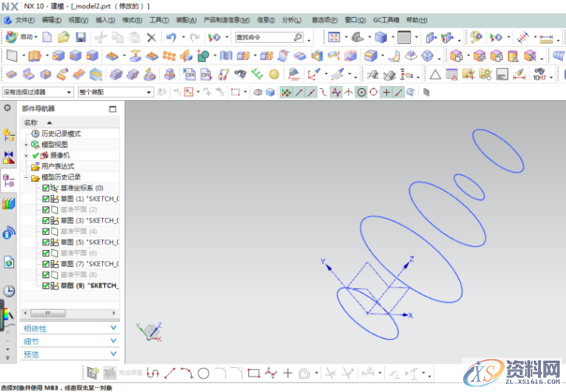Click the Delete X icon in toolbar
This screenshot has height=392, width=566.
coord(151,37)
